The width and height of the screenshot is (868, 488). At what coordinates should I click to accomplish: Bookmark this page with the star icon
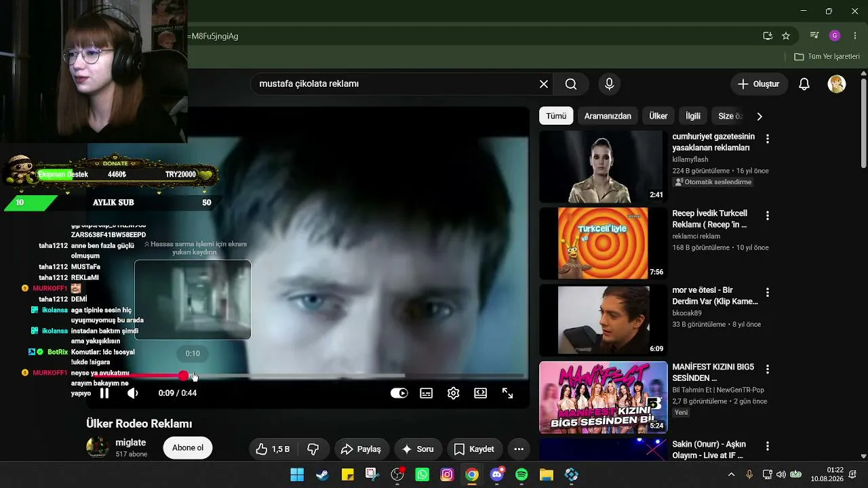pyautogui.click(x=786, y=36)
